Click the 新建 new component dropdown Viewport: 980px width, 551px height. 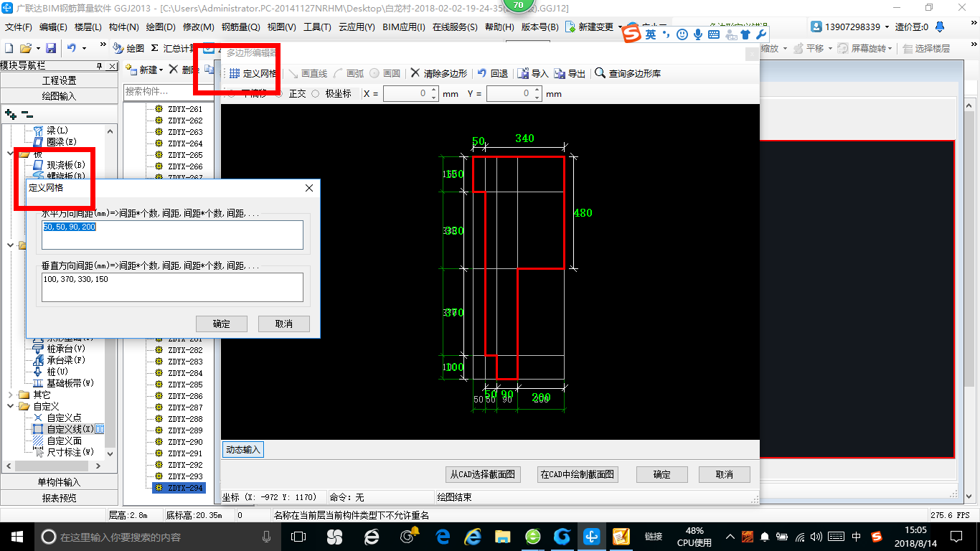pos(144,70)
